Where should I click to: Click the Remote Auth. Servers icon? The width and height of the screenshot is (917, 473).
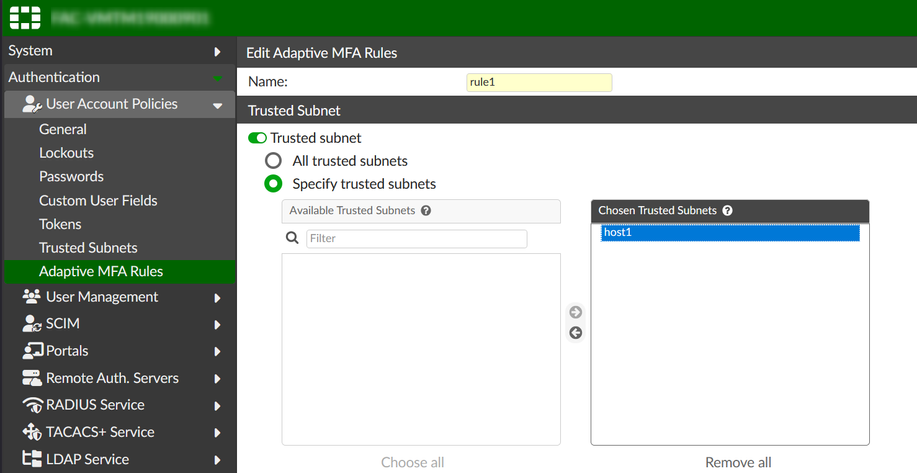pos(31,378)
